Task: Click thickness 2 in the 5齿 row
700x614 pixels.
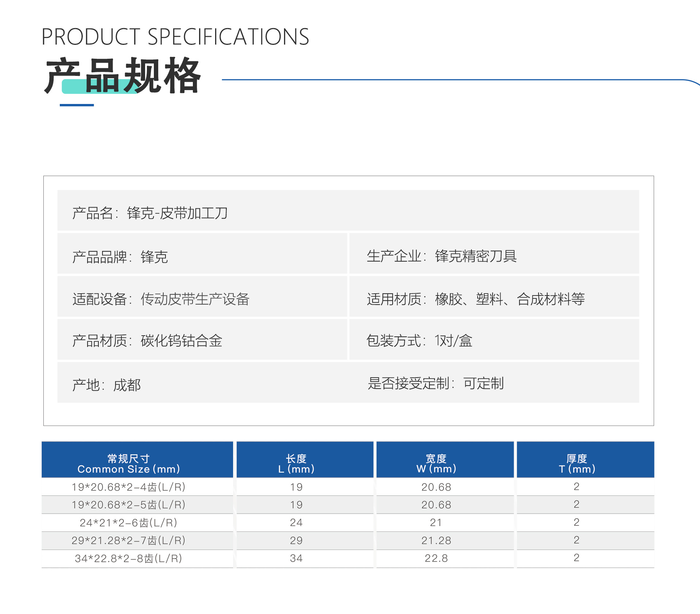Action: (x=576, y=504)
